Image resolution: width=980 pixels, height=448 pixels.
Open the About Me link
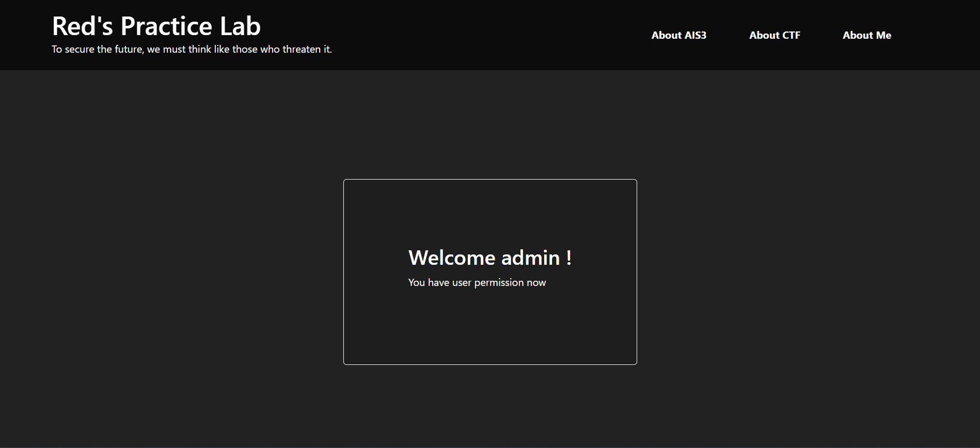click(866, 35)
